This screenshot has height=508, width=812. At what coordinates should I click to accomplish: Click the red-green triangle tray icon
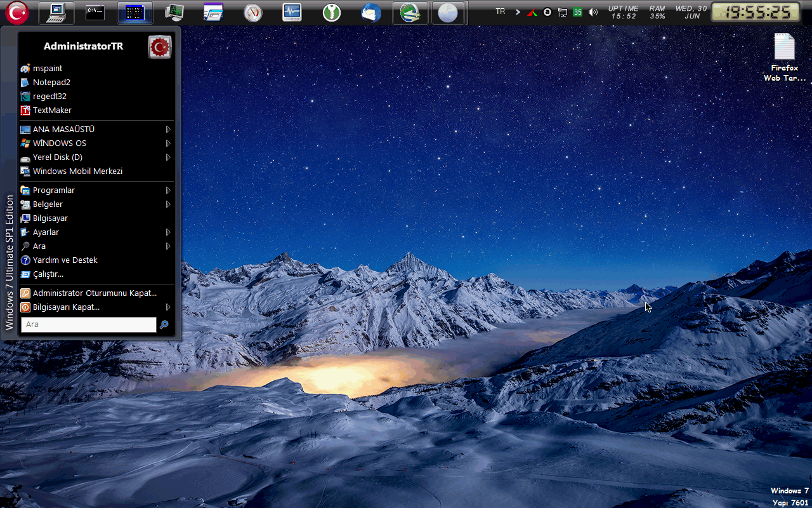click(533, 12)
